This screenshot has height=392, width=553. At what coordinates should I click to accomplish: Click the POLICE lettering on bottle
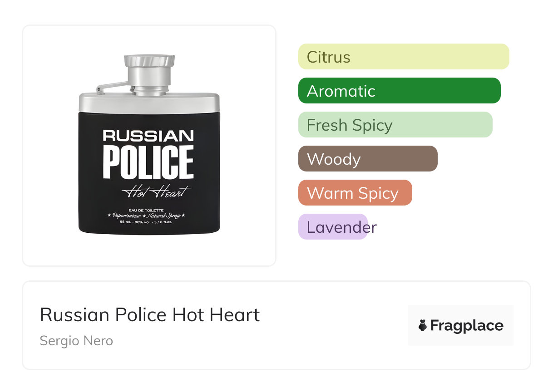coord(148,162)
